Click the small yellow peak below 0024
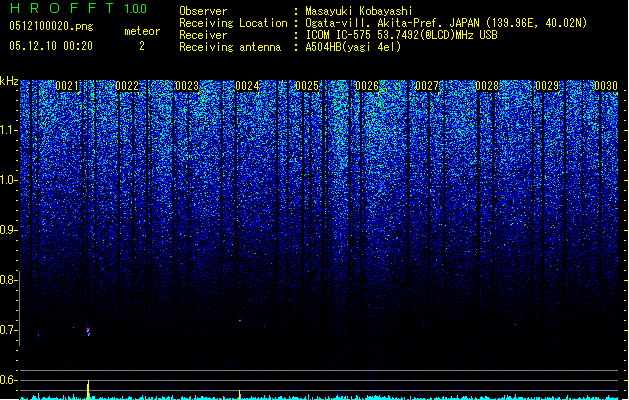 pos(239,394)
